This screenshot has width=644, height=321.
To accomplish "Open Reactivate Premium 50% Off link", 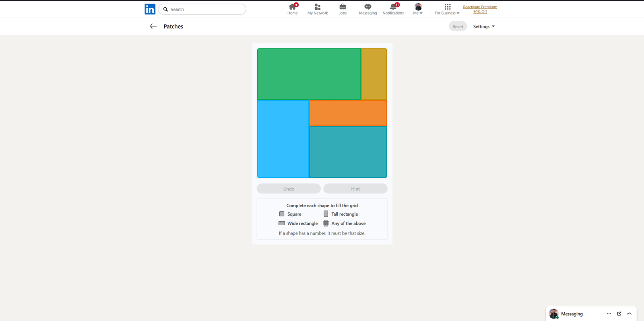I will click(480, 9).
